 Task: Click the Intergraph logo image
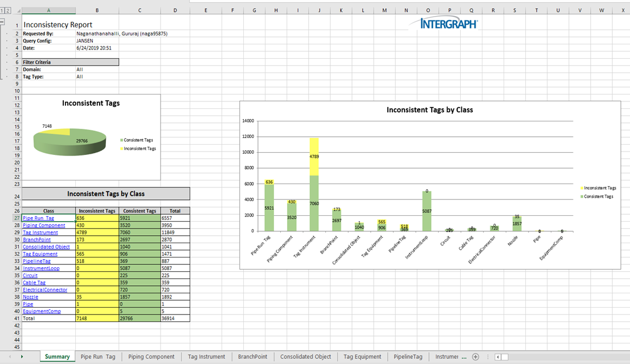[x=448, y=23]
